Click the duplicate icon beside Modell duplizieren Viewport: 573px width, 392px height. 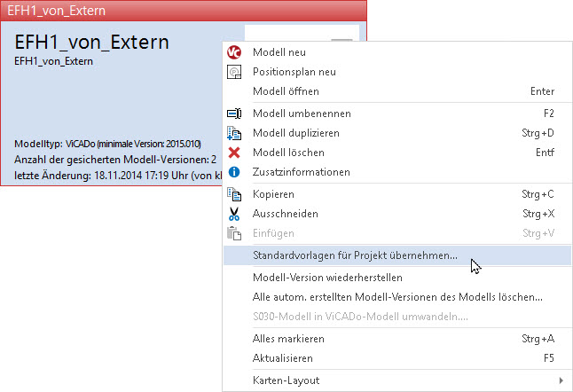234,133
